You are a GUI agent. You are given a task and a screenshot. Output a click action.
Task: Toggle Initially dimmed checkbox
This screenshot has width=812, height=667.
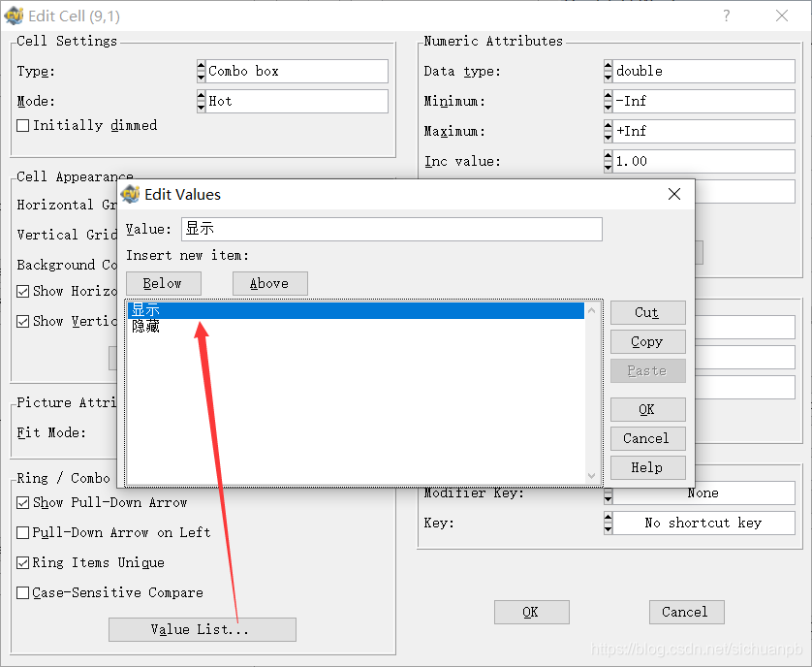tap(23, 125)
